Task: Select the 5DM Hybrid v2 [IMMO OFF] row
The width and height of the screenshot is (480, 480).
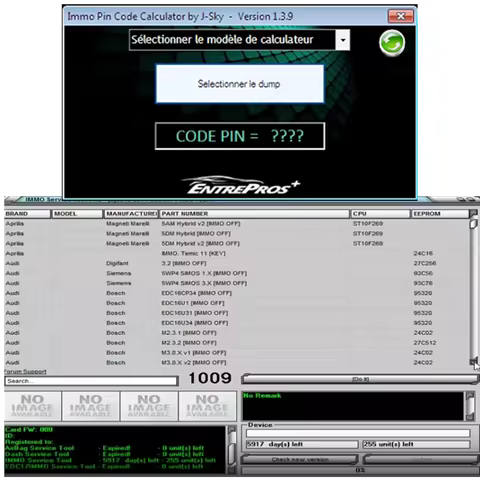Action: 237,244
